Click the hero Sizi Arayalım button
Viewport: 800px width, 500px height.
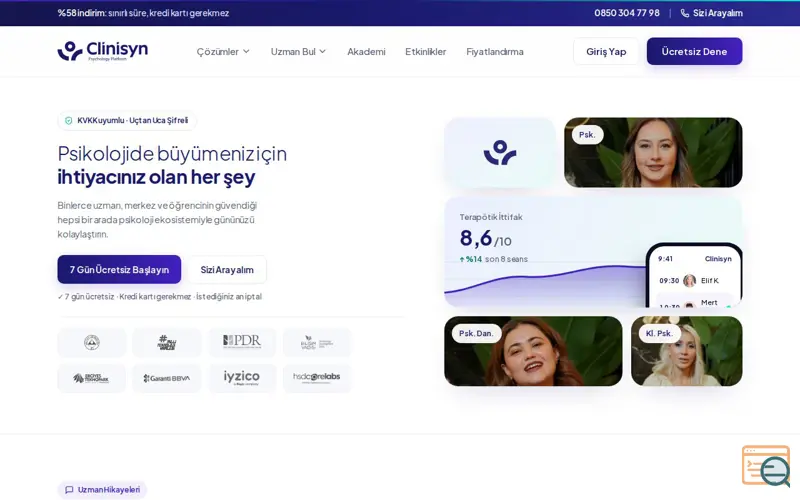(227, 269)
